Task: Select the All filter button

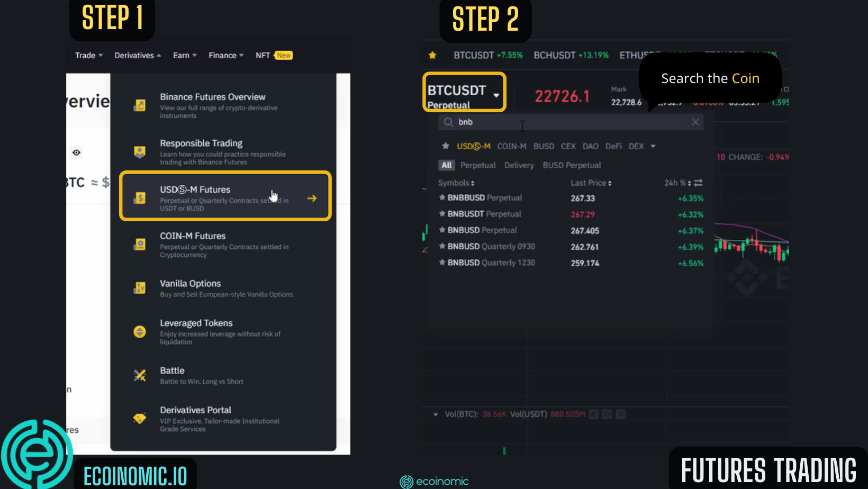Action: (x=447, y=165)
